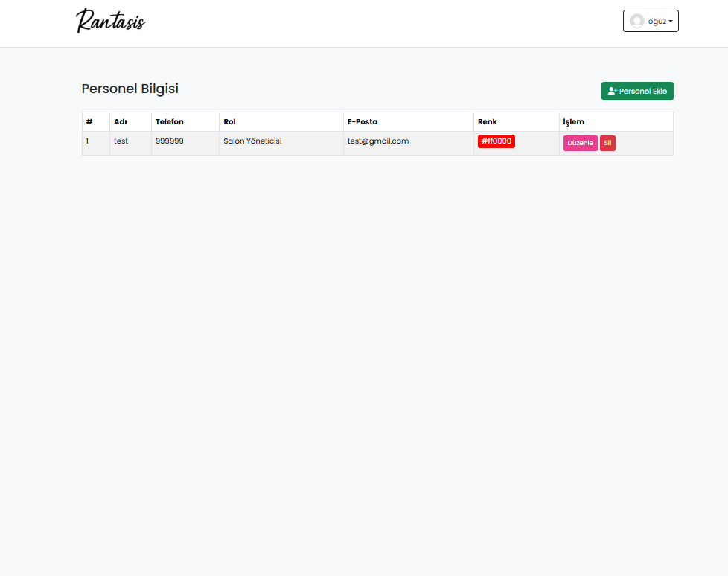Click the test@gmail.com email cell
The width and height of the screenshot is (728, 576).
click(377, 141)
